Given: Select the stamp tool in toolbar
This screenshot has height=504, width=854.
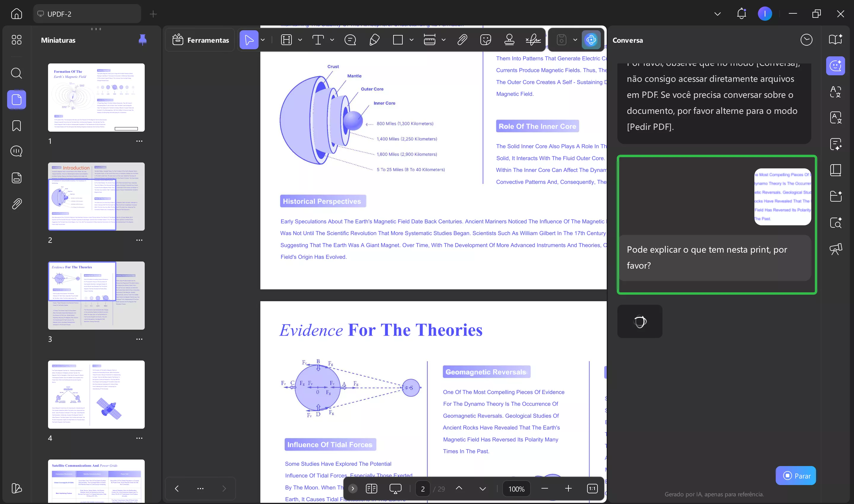Looking at the screenshot, I should coord(509,40).
